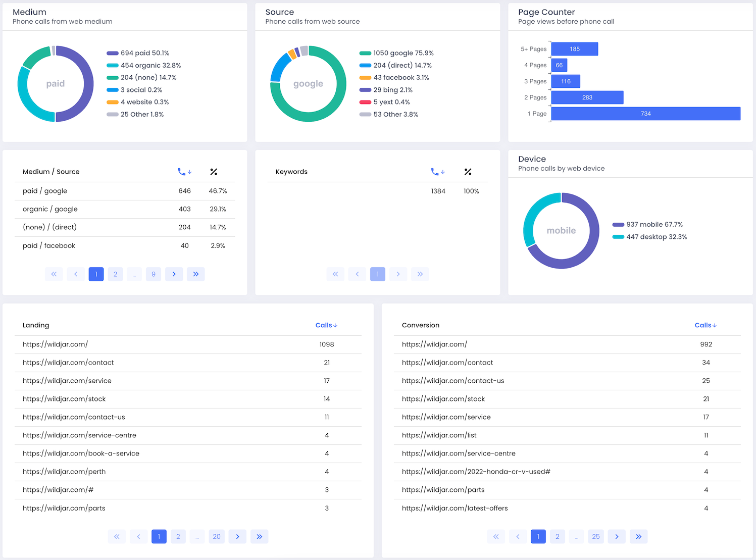Viewport: 756px width, 560px height.
Task: Select page 1 in Conversion pagination
Action: pyautogui.click(x=538, y=536)
